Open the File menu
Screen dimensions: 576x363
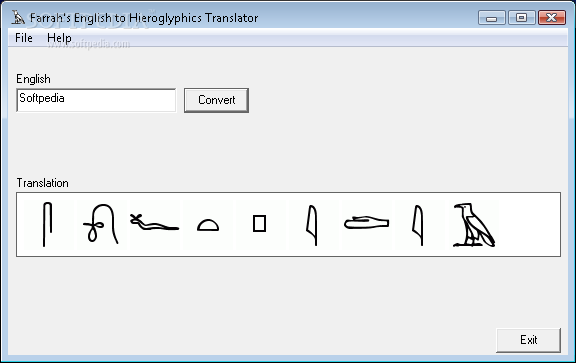(x=24, y=38)
